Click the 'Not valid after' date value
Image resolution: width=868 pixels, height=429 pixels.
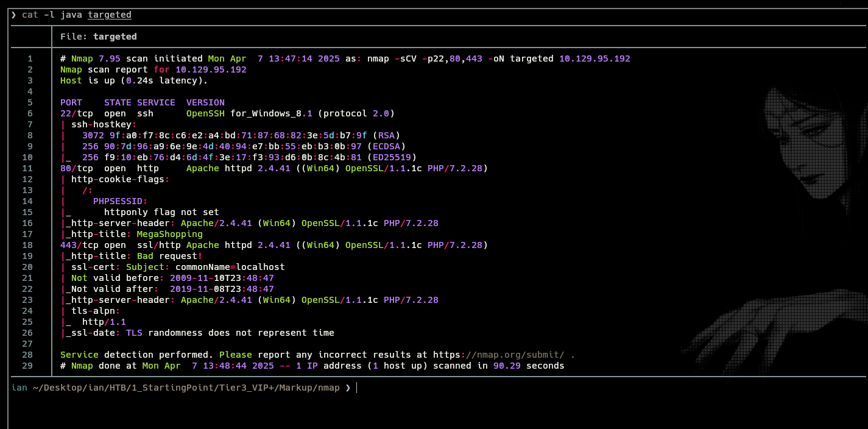(222, 289)
